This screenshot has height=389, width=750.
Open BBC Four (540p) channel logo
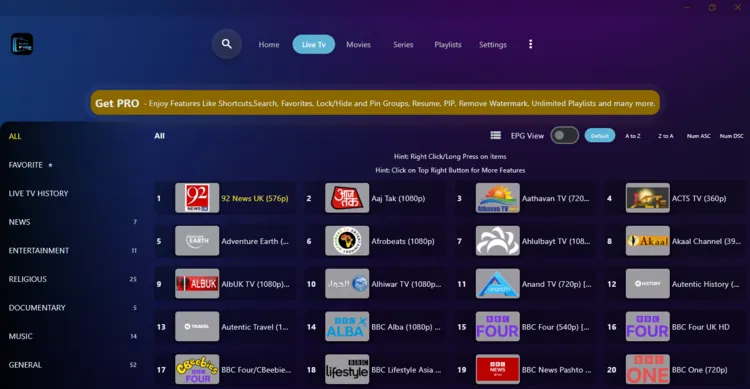click(497, 326)
